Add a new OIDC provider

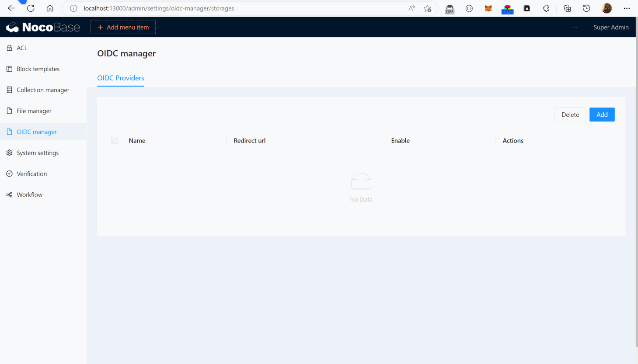[602, 114]
